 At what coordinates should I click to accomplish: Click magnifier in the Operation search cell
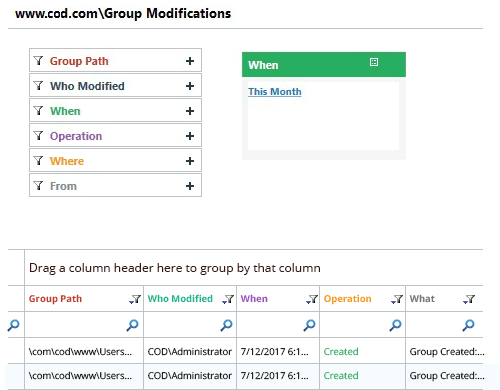(395, 325)
